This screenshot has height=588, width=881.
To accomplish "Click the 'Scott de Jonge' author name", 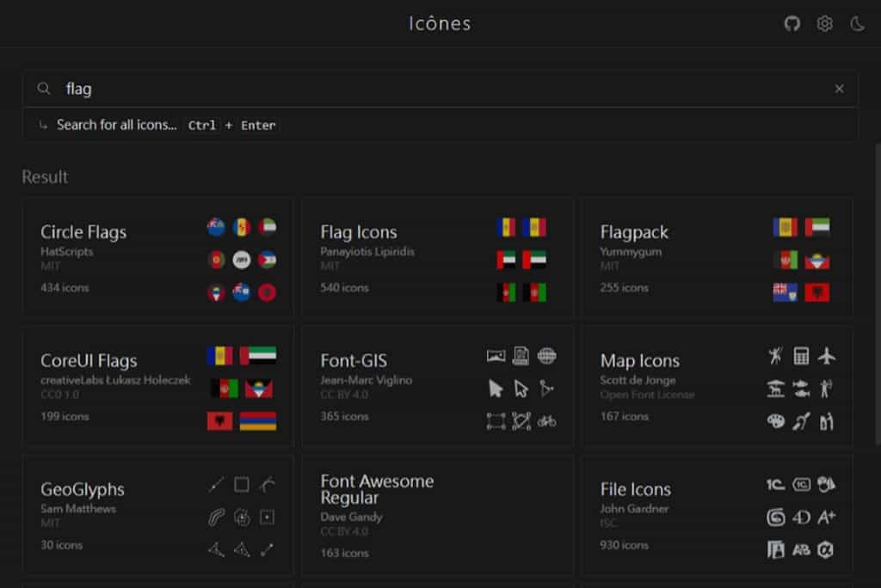I will point(638,380).
